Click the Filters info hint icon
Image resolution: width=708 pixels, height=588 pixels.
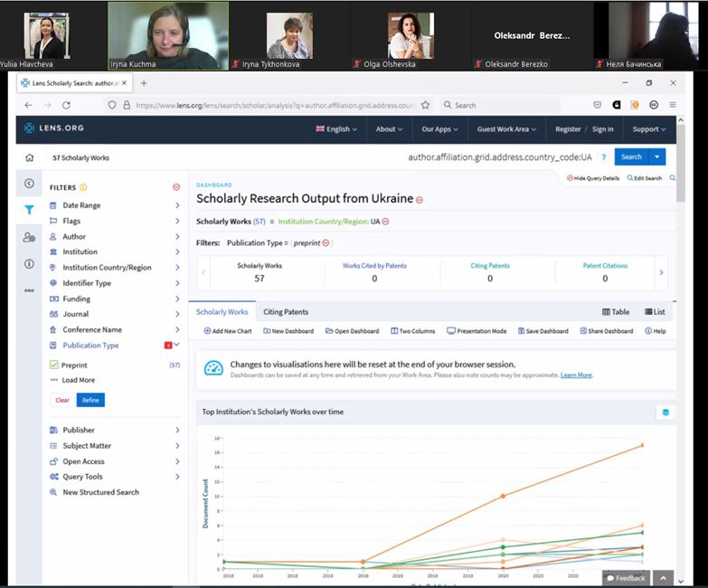83,187
